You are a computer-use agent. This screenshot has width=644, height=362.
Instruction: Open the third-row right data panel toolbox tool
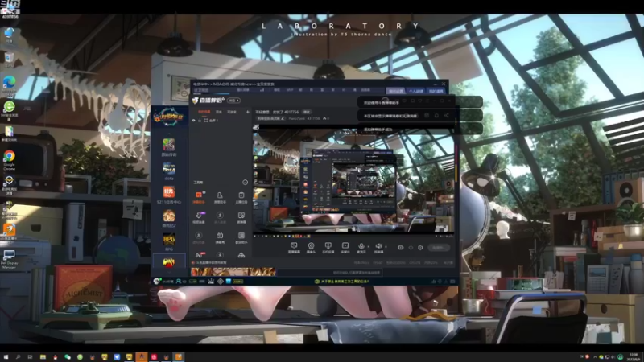tap(241, 237)
